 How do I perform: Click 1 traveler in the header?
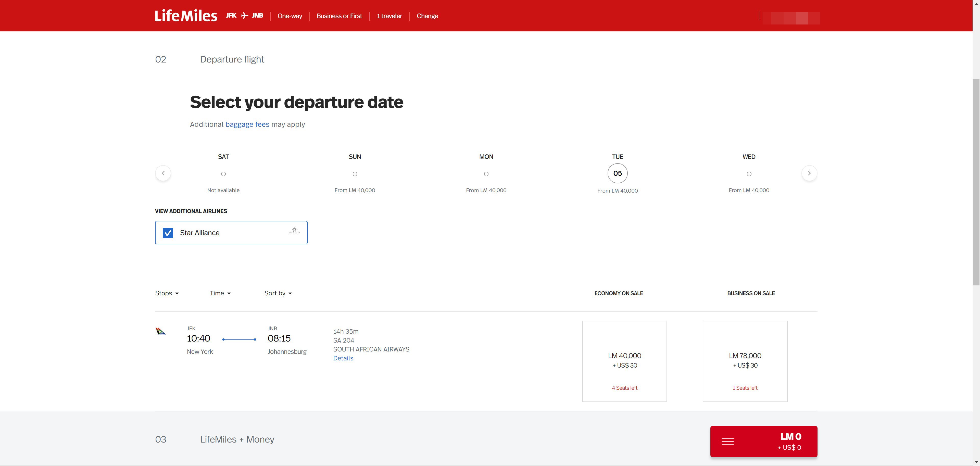pos(389,16)
